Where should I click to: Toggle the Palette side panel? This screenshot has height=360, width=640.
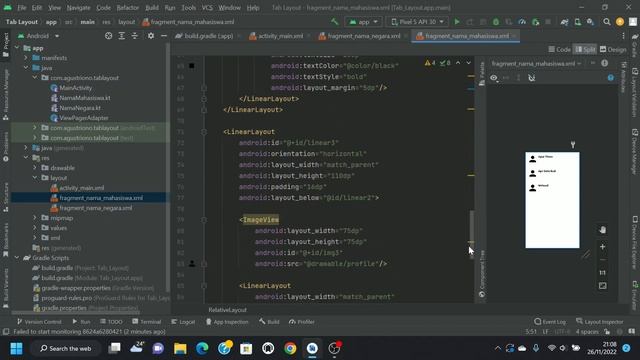pyautogui.click(x=482, y=73)
